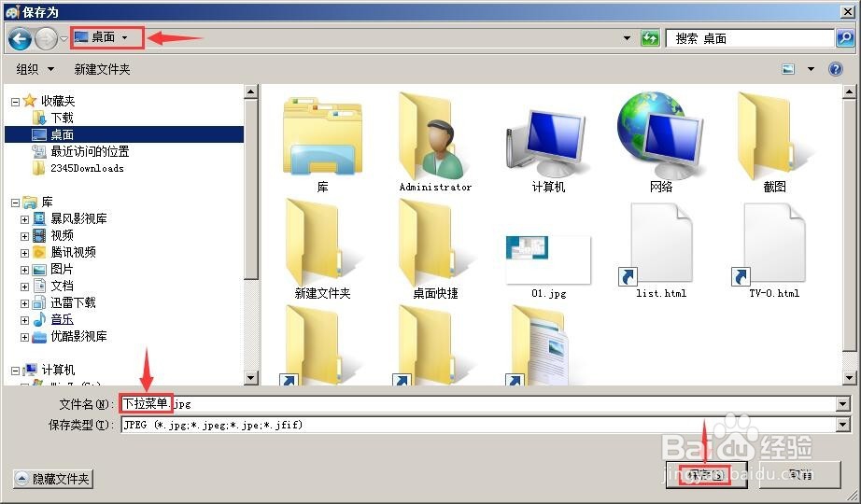The width and height of the screenshot is (861, 504).
Task: Click the Back navigation arrow button
Action: (x=21, y=38)
